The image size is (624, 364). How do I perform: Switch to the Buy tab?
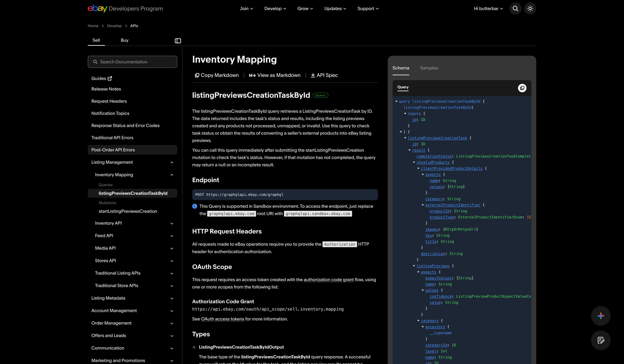point(125,40)
